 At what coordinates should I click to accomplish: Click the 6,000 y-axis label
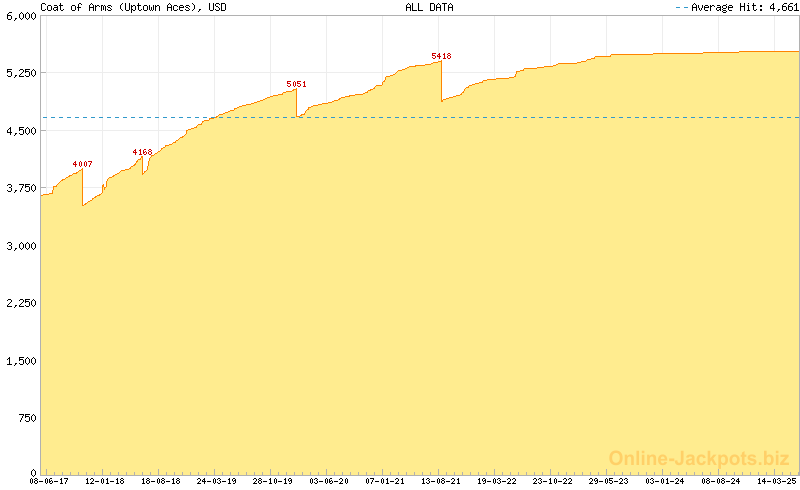[21, 16]
